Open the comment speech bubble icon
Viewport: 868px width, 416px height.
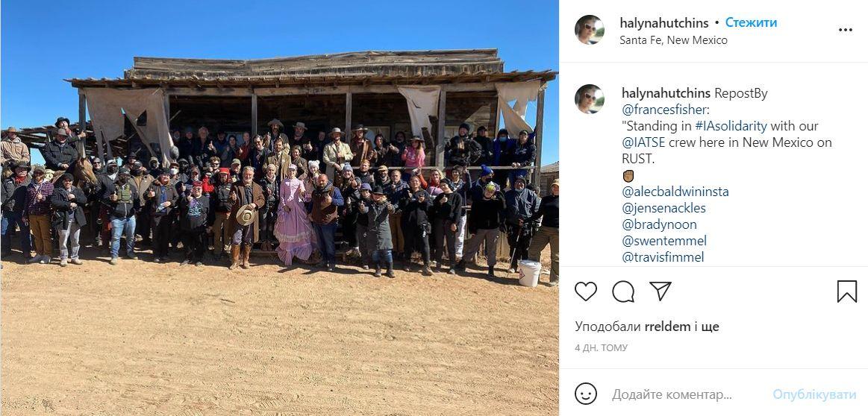623,291
